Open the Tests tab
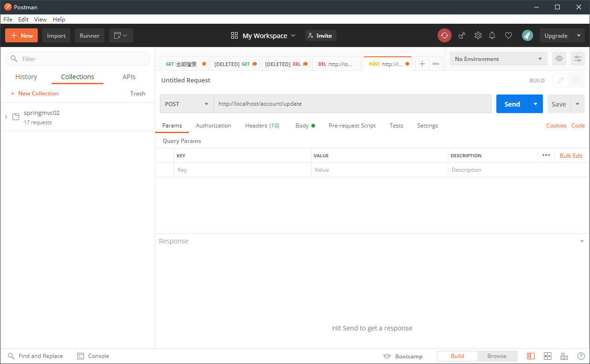This screenshot has width=590, height=364. tap(397, 126)
